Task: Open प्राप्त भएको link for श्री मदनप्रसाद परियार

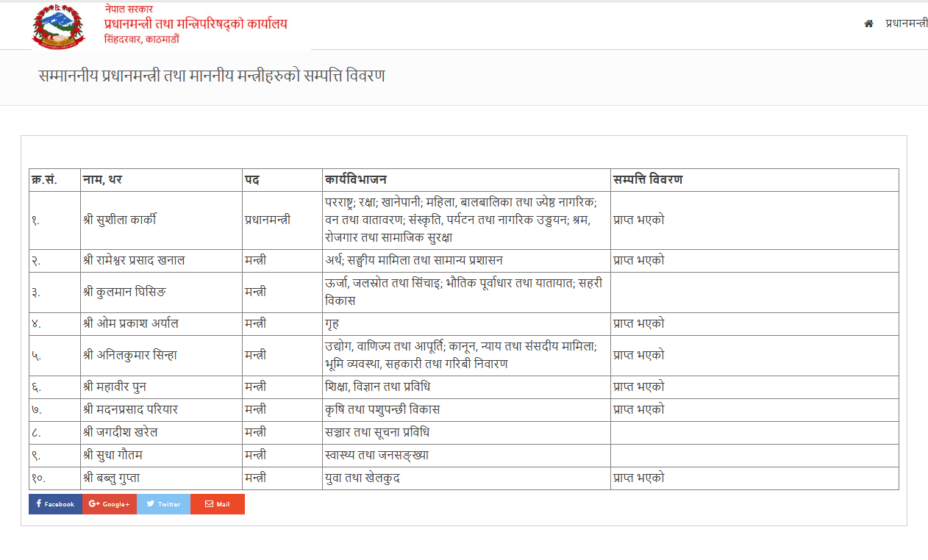Action: 639,410
